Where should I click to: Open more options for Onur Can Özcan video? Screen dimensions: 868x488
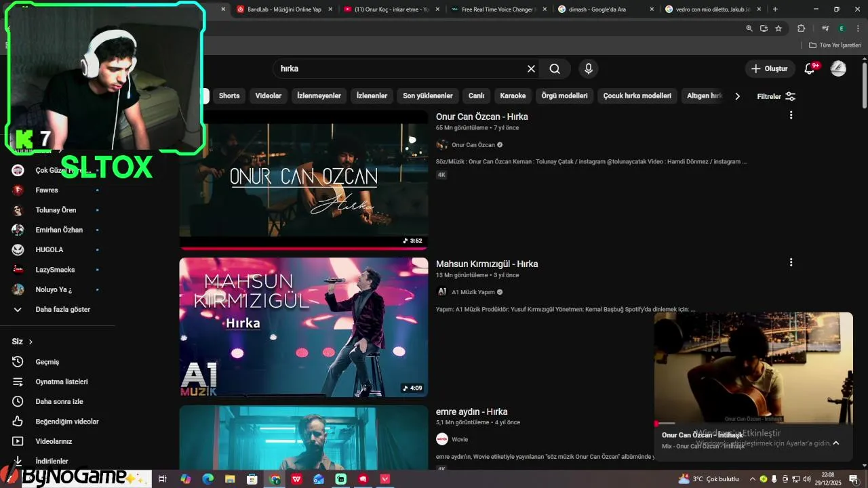tap(791, 115)
